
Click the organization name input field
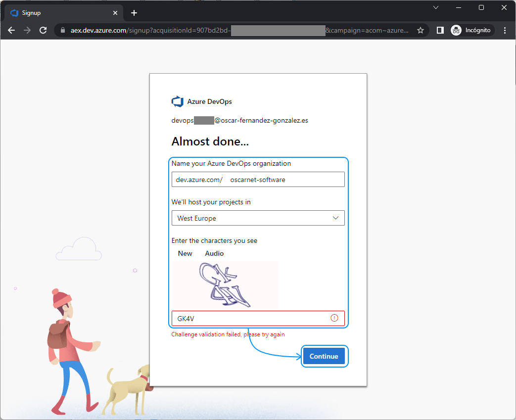[258, 180]
